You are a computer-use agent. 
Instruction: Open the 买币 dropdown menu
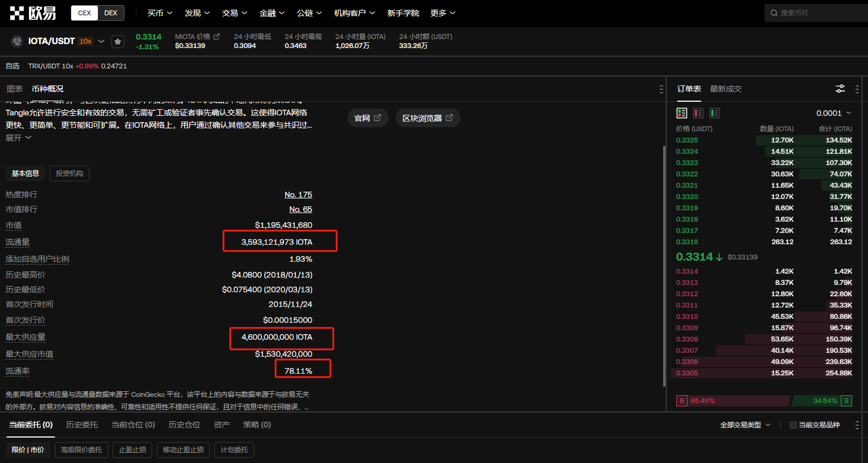point(160,13)
